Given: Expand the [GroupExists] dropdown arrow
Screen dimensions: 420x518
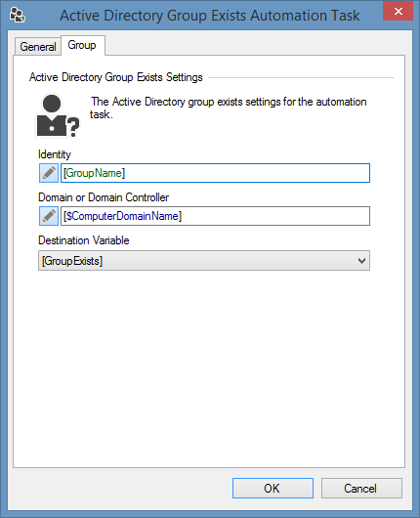Looking at the screenshot, I should (x=361, y=261).
